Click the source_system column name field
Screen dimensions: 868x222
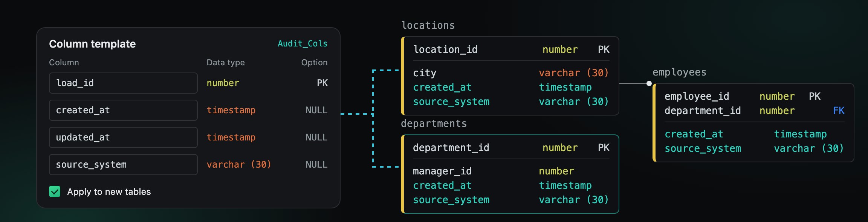pos(123,165)
